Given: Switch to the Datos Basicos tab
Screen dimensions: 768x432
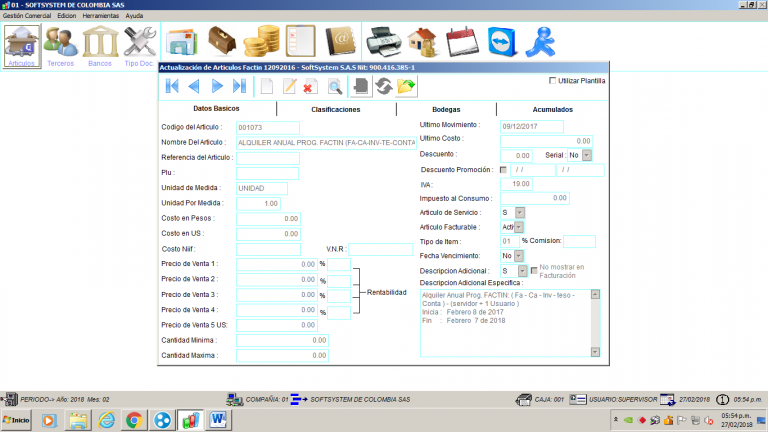Looking at the screenshot, I should pos(216,109).
